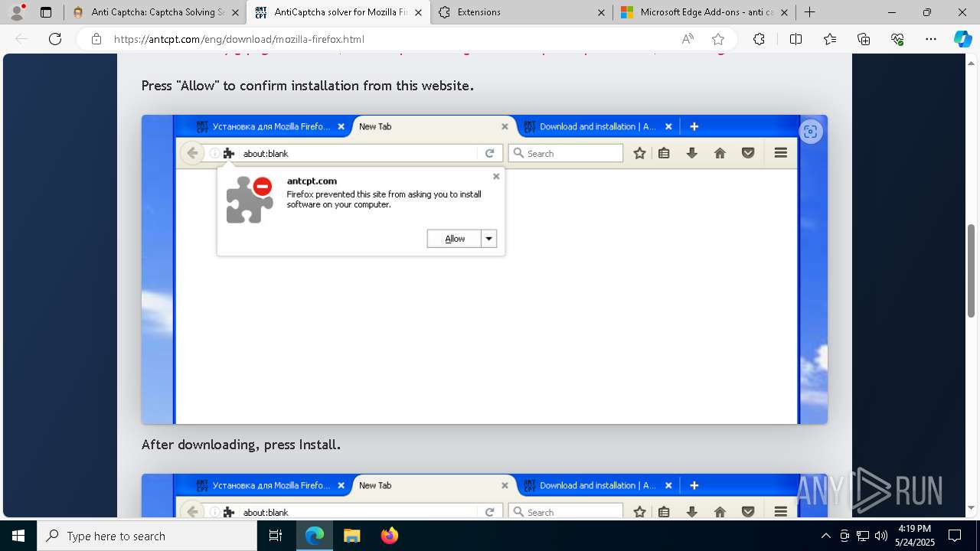
Task: Close the Microsoft Edge Add-ons tab
Action: click(784, 12)
